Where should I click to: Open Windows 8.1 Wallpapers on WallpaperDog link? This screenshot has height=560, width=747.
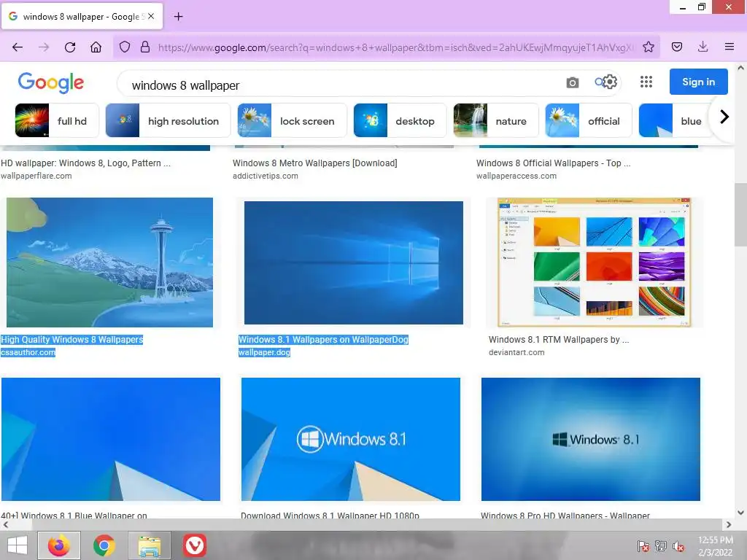click(x=323, y=340)
